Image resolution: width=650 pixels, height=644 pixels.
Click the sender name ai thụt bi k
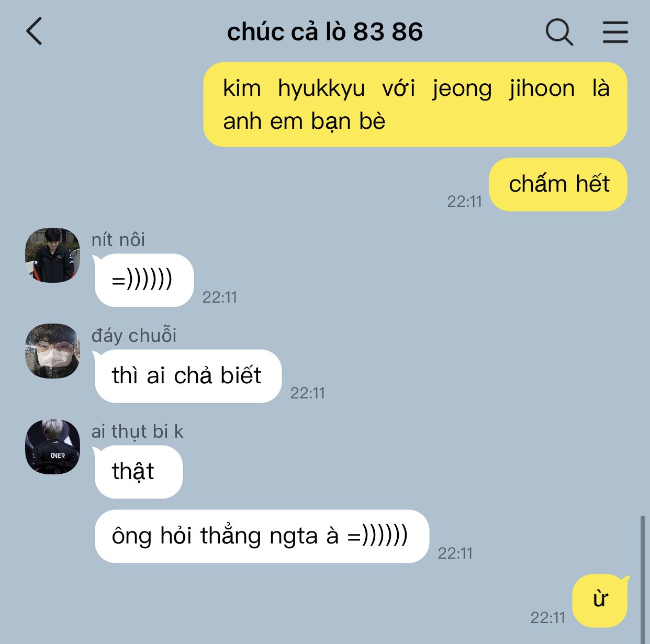pos(137,431)
